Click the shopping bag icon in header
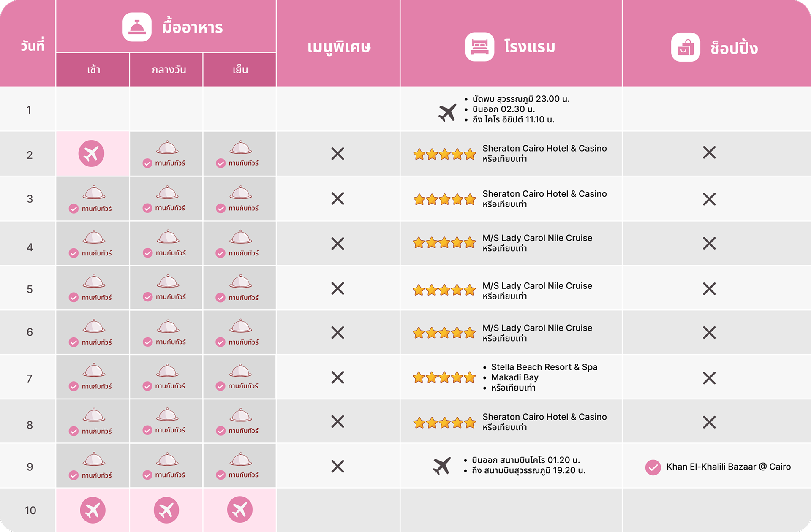This screenshot has height=532, width=811. pos(685,47)
